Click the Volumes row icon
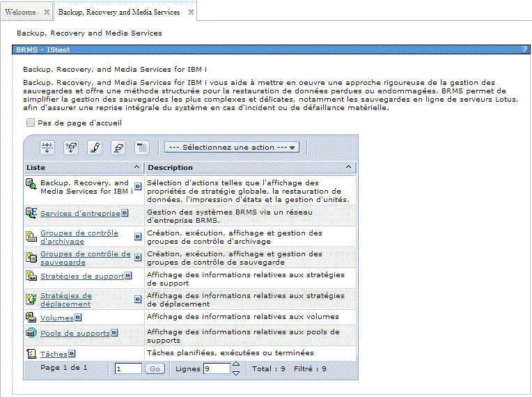 click(x=31, y=318)
